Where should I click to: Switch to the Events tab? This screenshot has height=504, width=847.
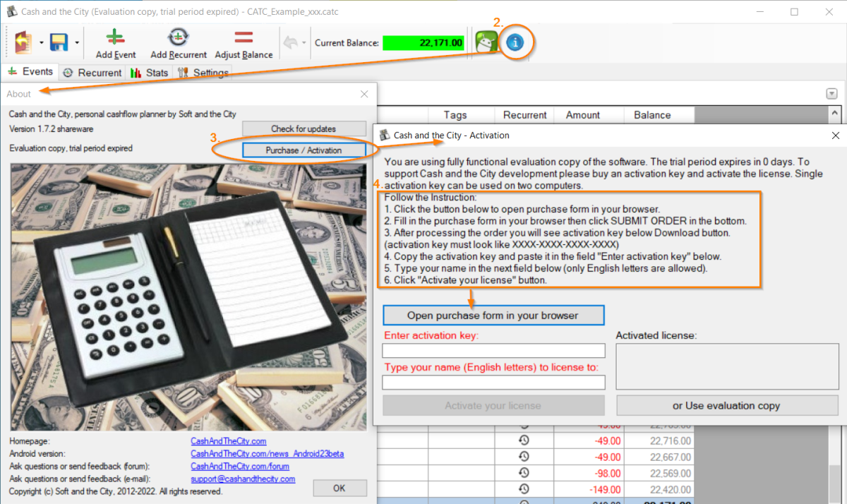pyautogui.click(x=30, y=72)
